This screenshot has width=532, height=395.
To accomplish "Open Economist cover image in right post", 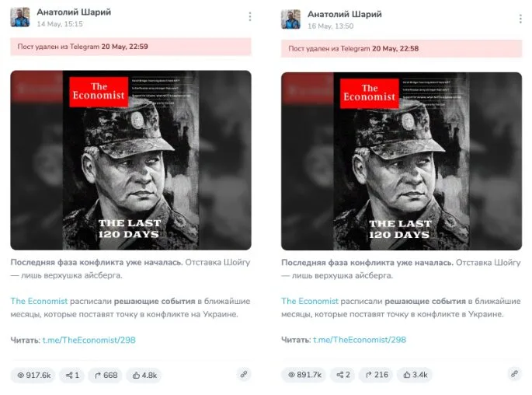I will (x=402, y=161).
